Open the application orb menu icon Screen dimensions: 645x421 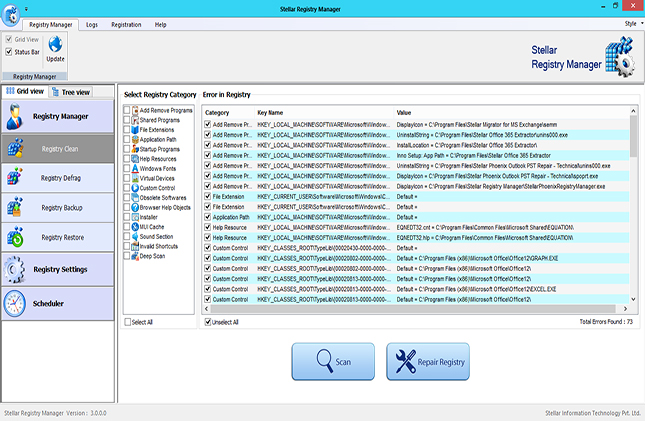[11, 15]
